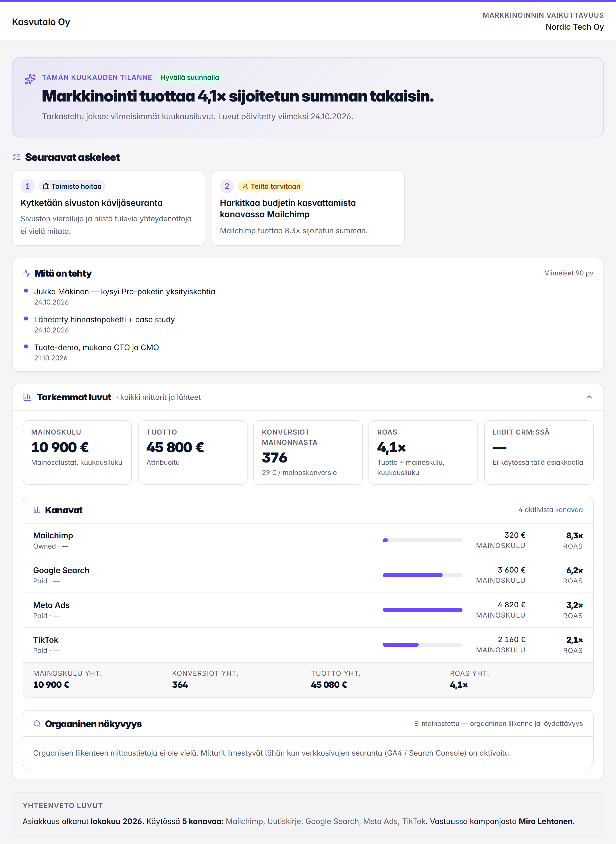Click the Mainoskulu 10 900 € metric card
The image size is (616, 844).
pyautogui.click(x=77, y=453)
